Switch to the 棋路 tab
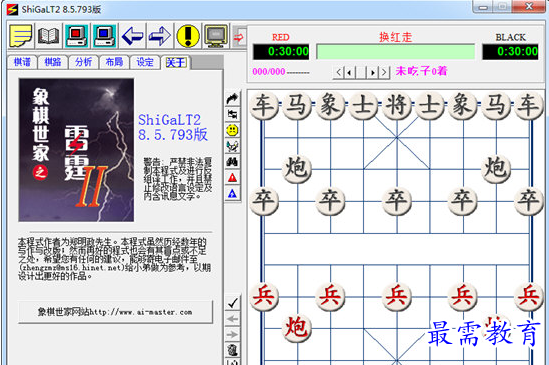Image resolution: width=549 pixels, height=365 pixels. [53, 62]
